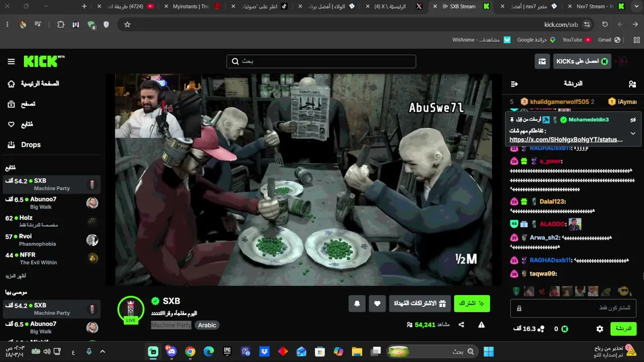Close the SXB Stream browser tab
This screenshot has width=644, height=362.
[435, 7]
